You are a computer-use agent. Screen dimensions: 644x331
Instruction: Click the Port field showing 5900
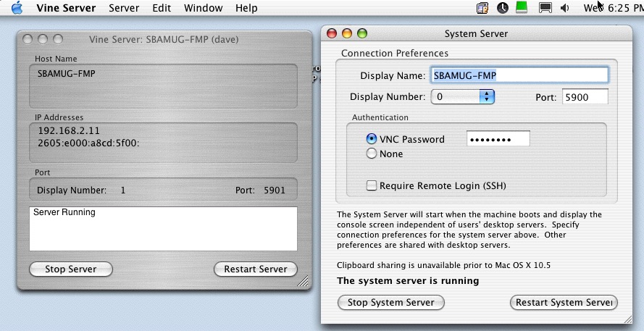click(x=585, y=97)
